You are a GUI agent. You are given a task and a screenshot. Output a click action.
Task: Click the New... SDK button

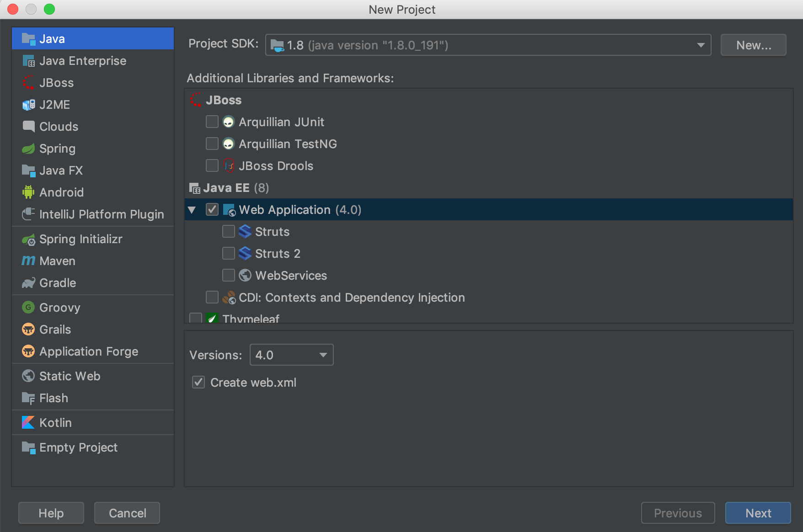click(x=754, y=45)
